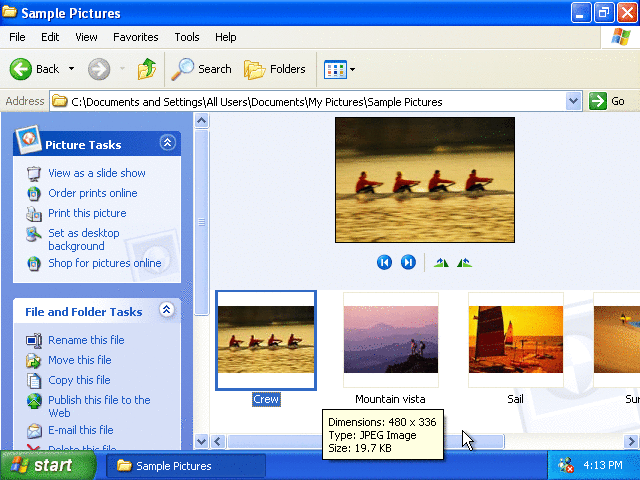640x480 pixels.
Task: Expand the Address bar dropdown
Action: [573, 101]
